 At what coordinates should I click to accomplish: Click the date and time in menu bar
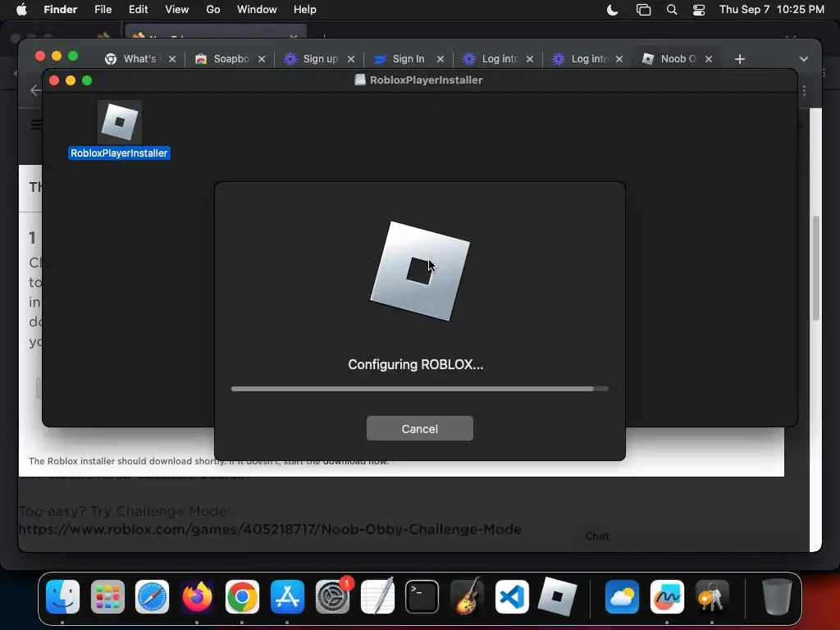[x=771, y=10]
